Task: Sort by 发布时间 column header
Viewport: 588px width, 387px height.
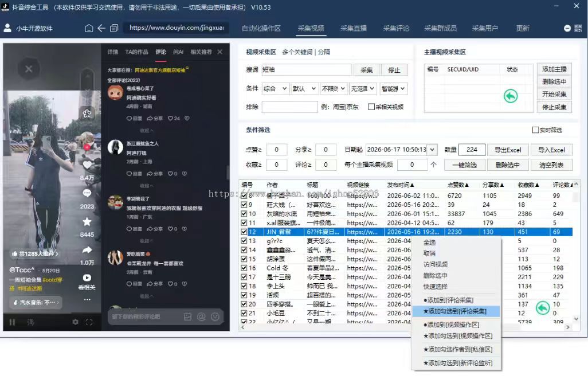Action: click(401, 185)
